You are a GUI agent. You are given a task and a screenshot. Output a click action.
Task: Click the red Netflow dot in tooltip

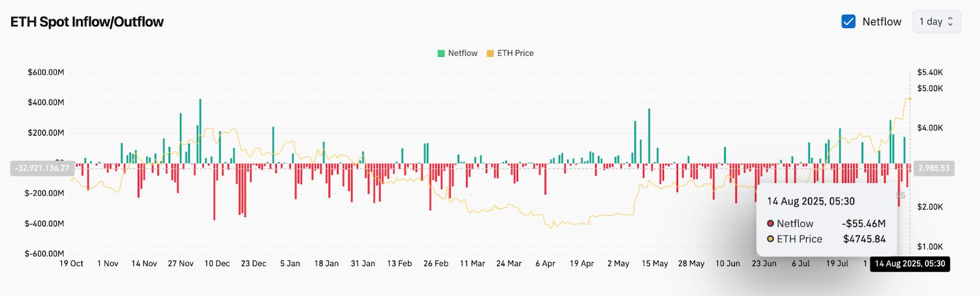click(771, 224)
